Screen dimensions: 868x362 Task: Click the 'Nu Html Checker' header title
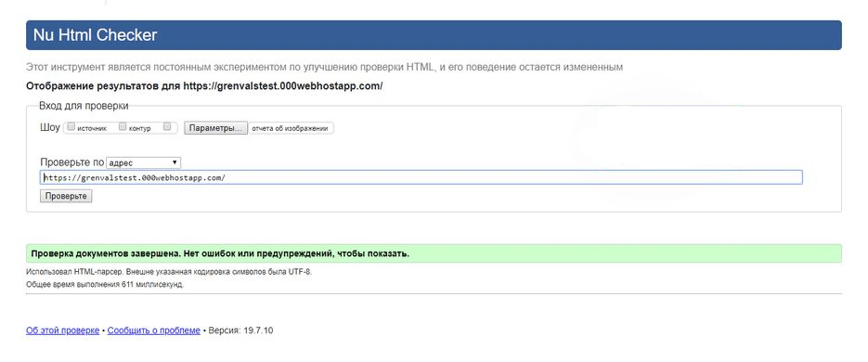pos(96,35)
